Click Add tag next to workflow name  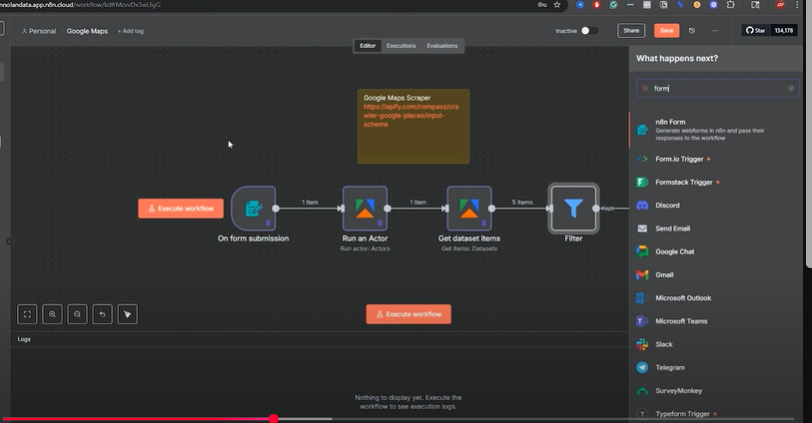[130, 31]
